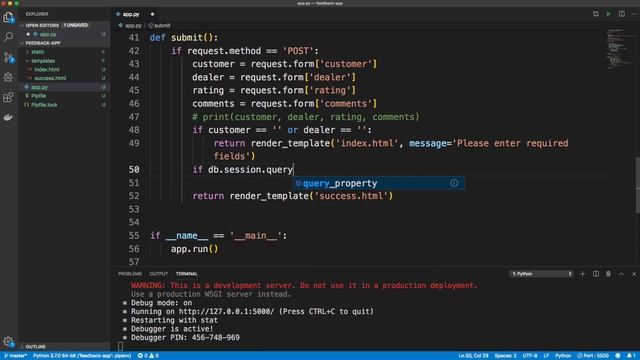Viewport: 640px width, 360px height.
Task: Open success.html in the explorer
Action: coord(50,78)
